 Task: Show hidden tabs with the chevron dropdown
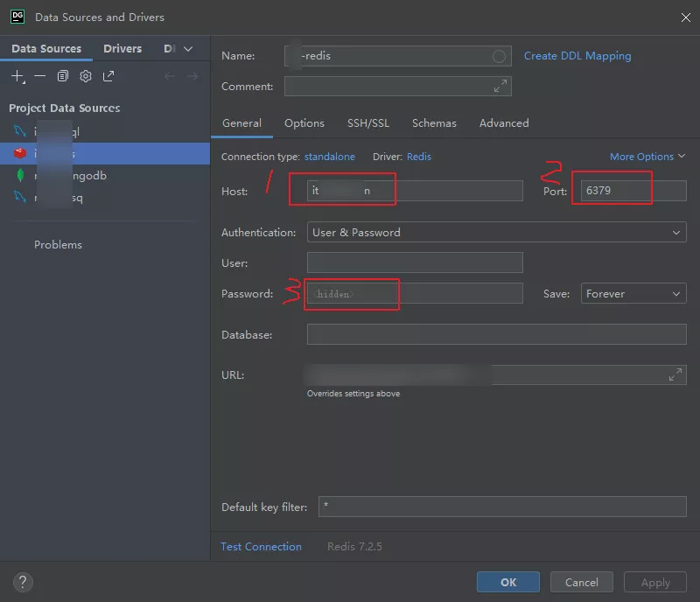click(188, 49)
